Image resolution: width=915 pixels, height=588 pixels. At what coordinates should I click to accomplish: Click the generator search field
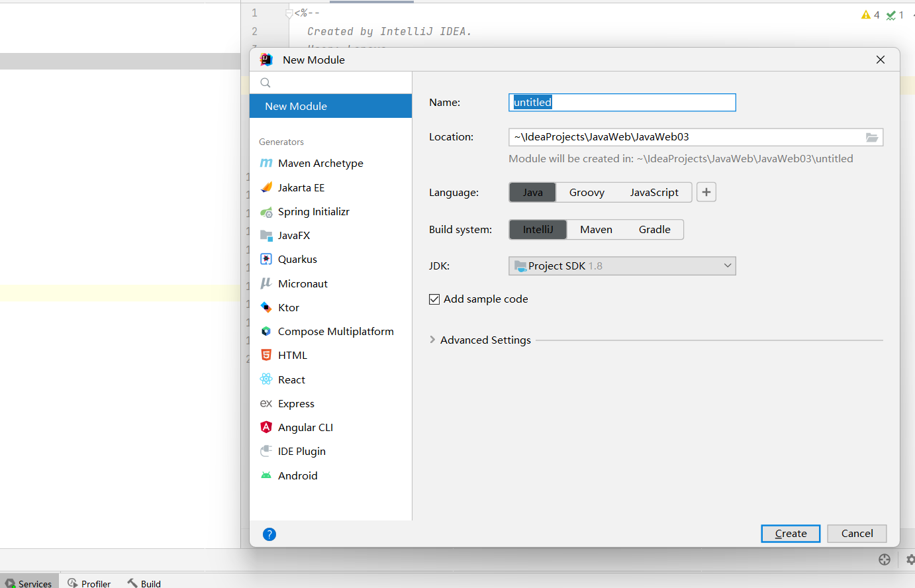click(x=330, y=83)
